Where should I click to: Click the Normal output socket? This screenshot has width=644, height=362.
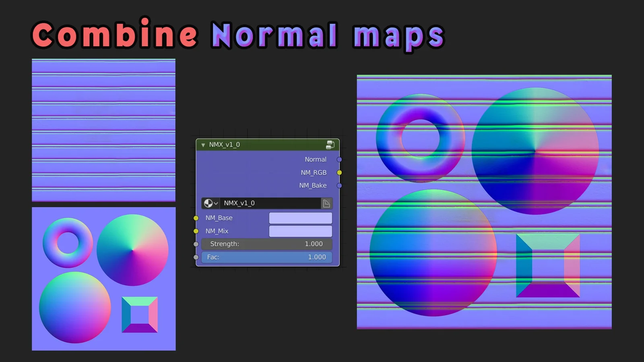[x=339, y=159]
